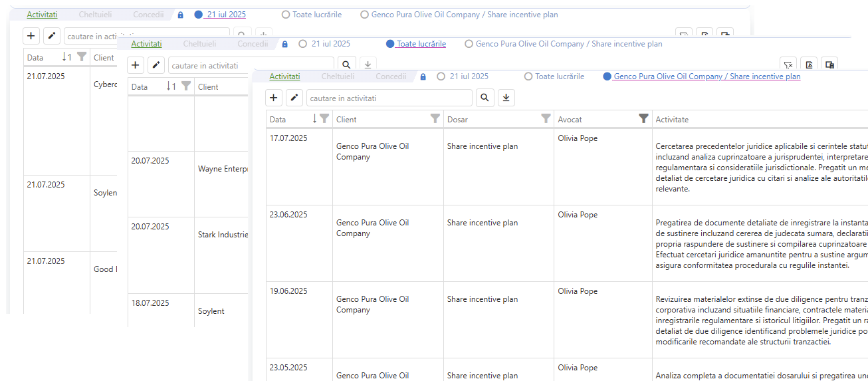Image resolution: width=868 pixels, height=381 pixels.
Task: Click the plus add button in middle panel
Action: (136, 65)
